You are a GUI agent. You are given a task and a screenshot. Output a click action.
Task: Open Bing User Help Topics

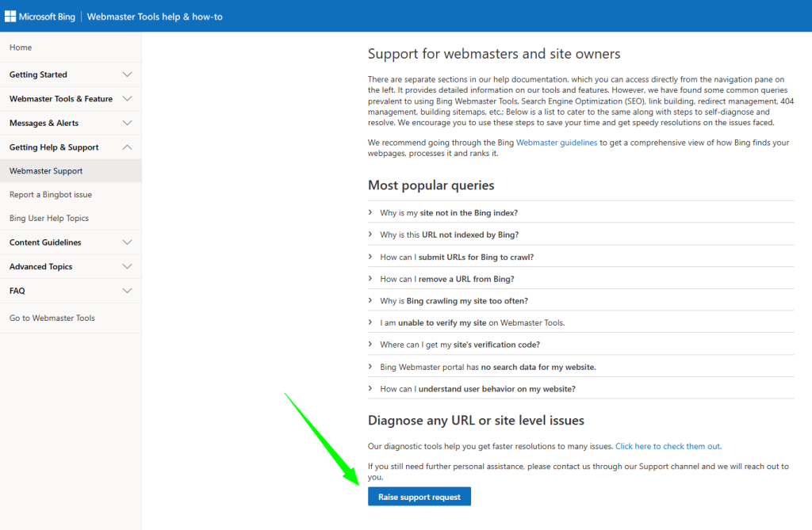[x=49, y=219]
